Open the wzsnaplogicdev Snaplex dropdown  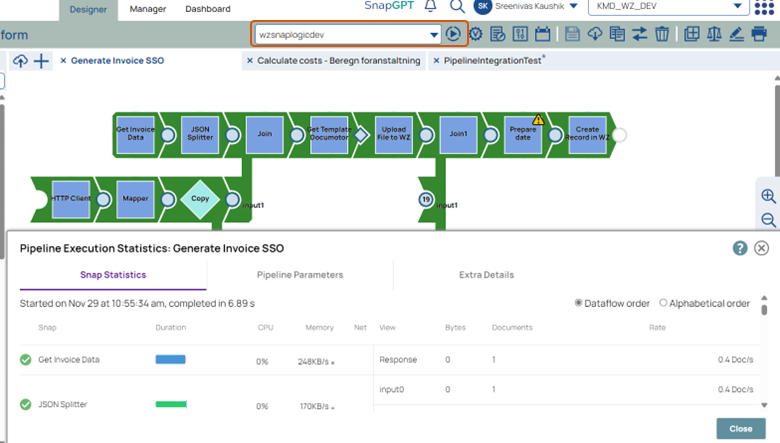(348, 35)
